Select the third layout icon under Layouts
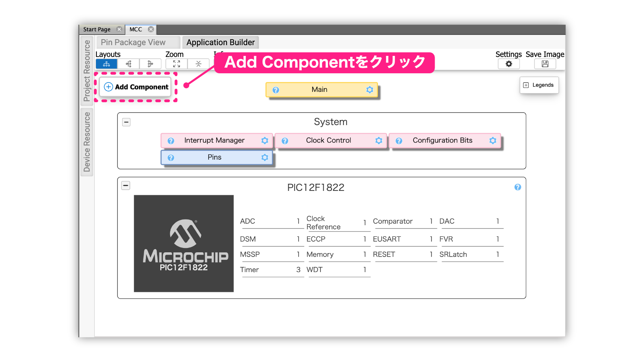The image size is (644, 362). click(150, 64)
